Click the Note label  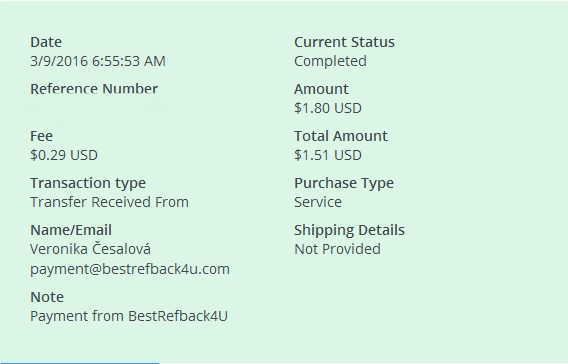tap(47, 297)
